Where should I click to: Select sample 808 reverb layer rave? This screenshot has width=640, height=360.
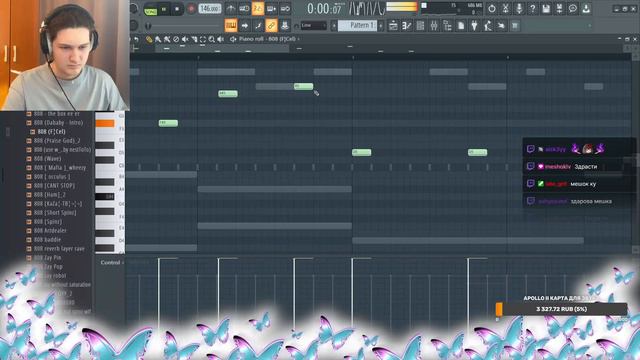pyautogui.click(x=59, y=248)
